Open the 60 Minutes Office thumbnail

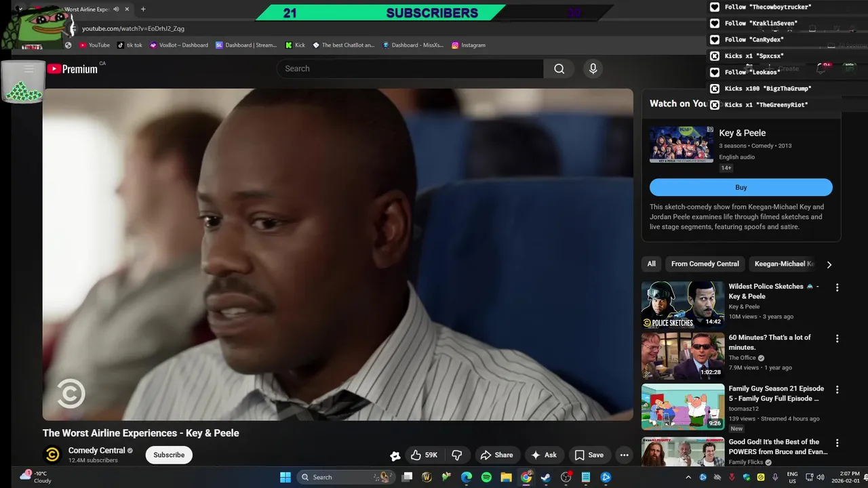point(683,356)
